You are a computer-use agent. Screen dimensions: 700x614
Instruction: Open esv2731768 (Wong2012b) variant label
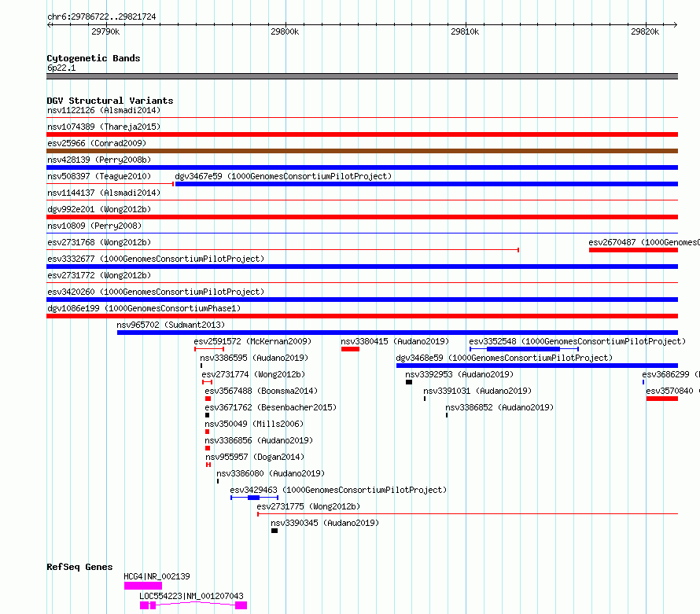pos(99,242)
